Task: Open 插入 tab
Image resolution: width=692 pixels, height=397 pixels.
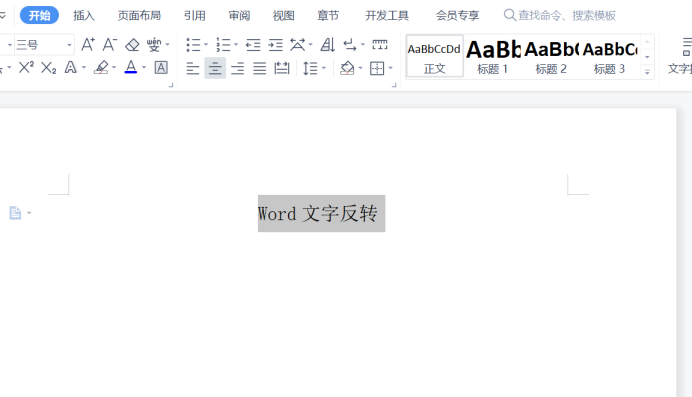Action: coord(84,15)
